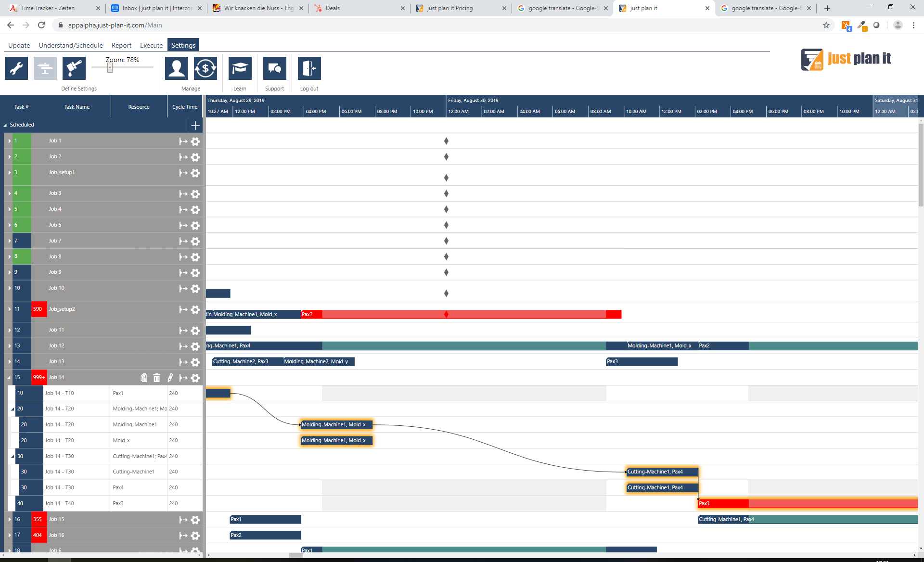Viewport: 924px width, 562px height.
Task: Click the Manage financials icon
Action: point(205,68)
